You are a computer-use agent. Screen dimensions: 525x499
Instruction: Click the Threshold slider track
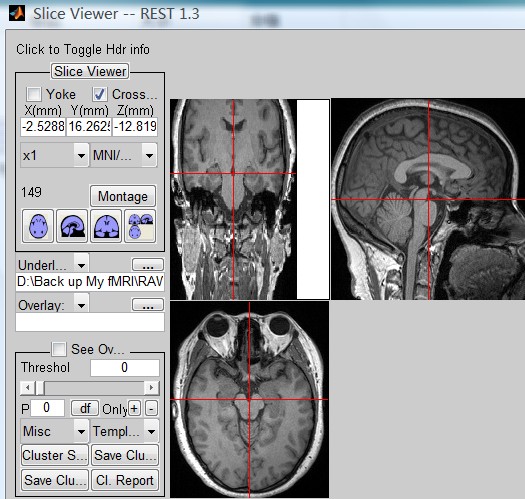(x=89, y=388)
